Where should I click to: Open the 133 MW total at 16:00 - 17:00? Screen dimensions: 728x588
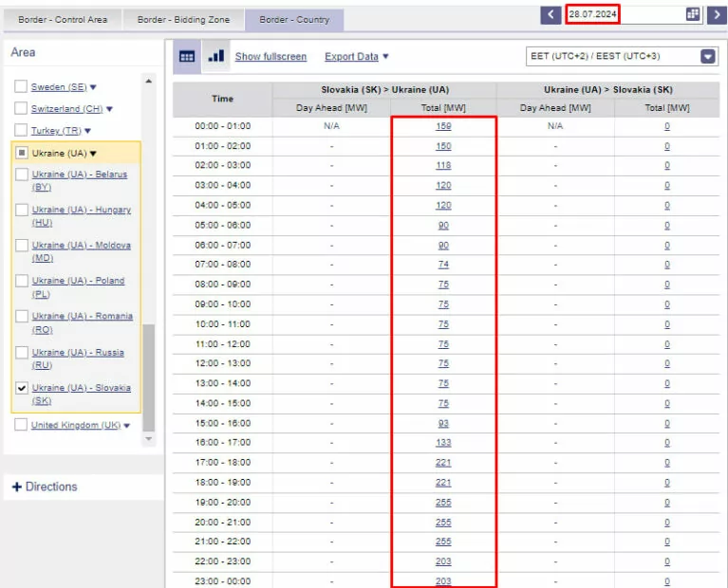(x=443, y=442)
